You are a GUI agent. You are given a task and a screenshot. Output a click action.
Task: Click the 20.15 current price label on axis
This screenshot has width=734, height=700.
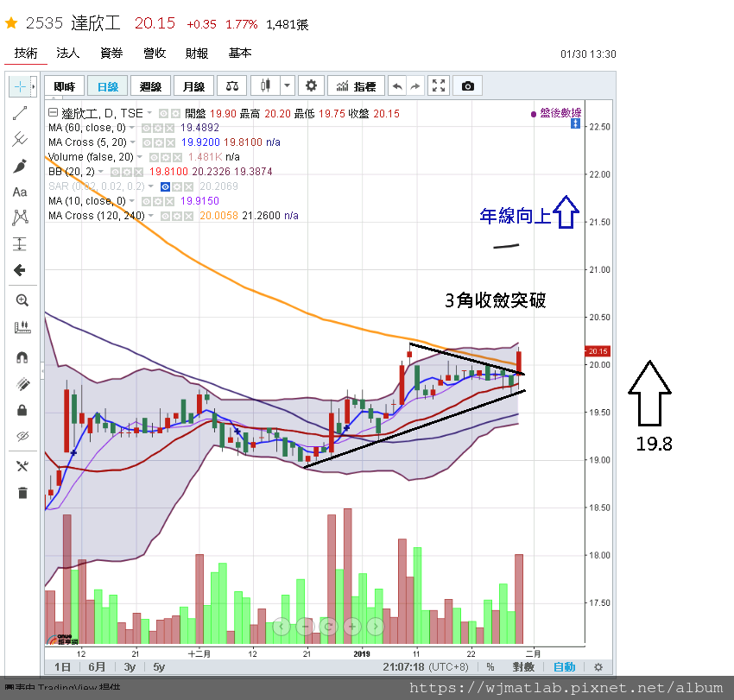[598, 351]
